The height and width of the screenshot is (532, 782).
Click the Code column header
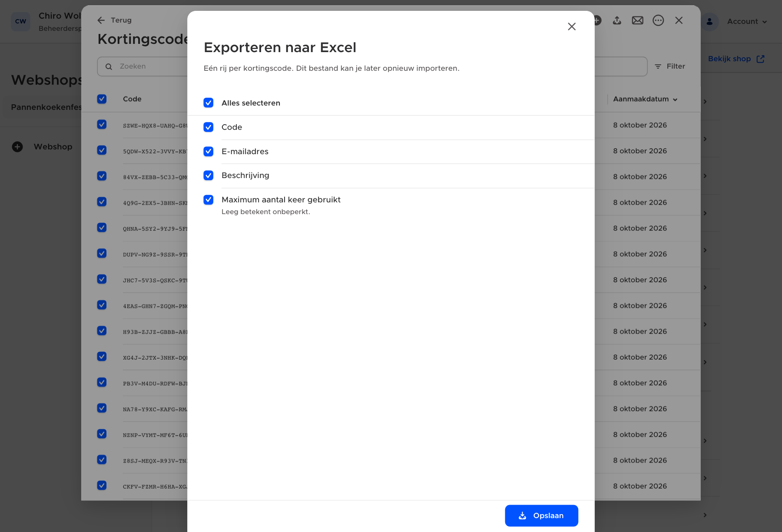pos(132,99)
